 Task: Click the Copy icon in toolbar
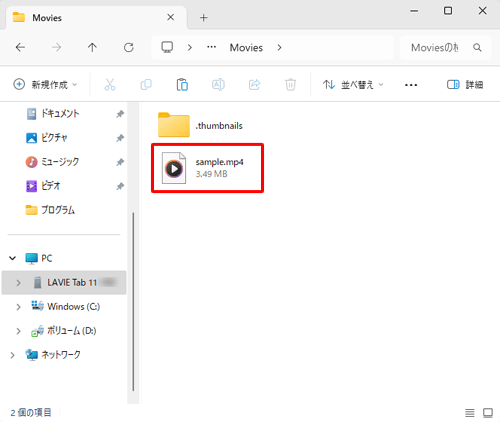point(146,85)
